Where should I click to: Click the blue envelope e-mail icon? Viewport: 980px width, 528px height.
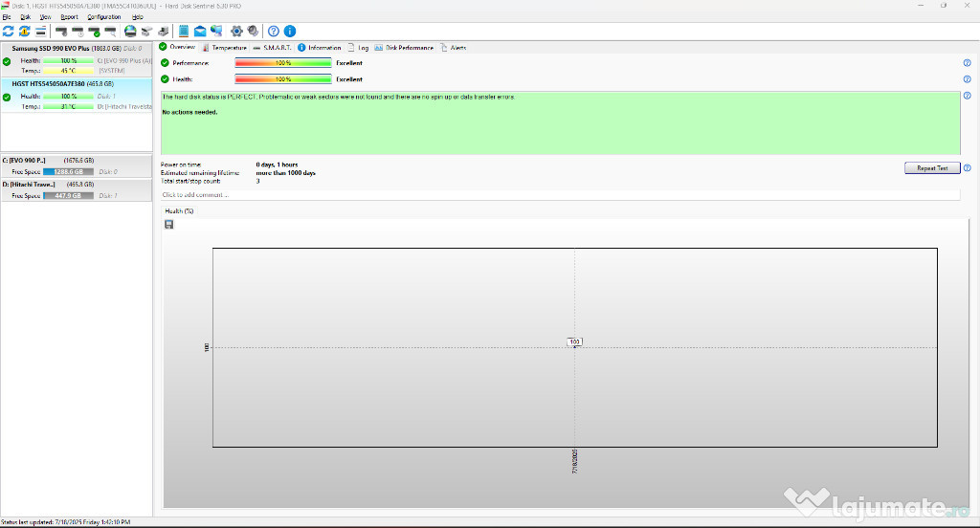point(200,32)
